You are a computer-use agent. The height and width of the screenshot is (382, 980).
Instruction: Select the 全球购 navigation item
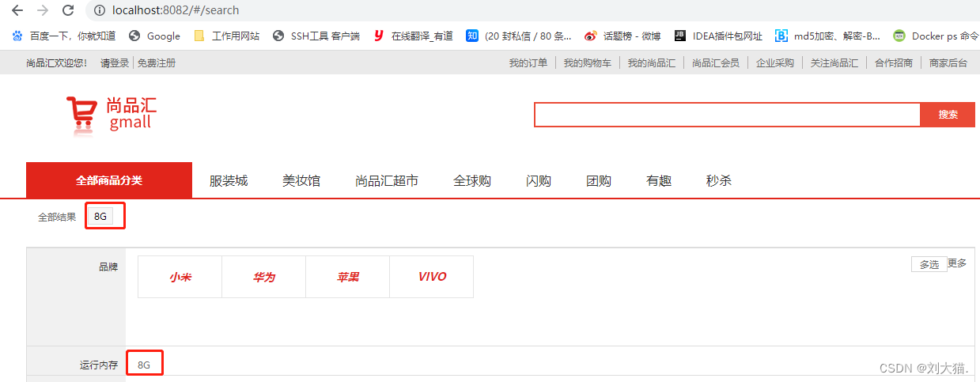click(x=472, y=181)
